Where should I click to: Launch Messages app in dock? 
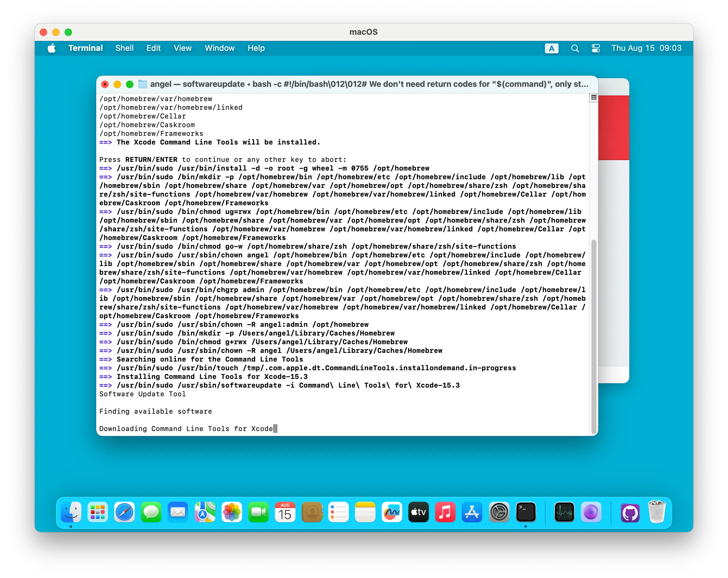(151, 512)
